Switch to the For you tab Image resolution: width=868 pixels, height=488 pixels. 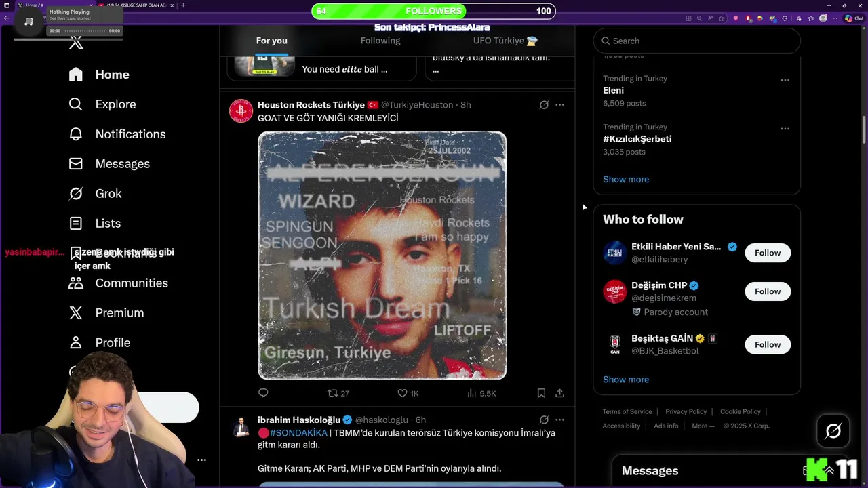click(271, 41)
